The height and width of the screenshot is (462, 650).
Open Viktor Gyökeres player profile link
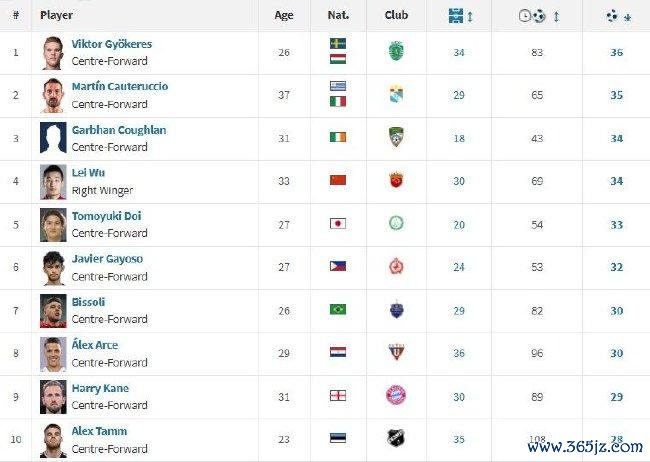click(112, 44)
